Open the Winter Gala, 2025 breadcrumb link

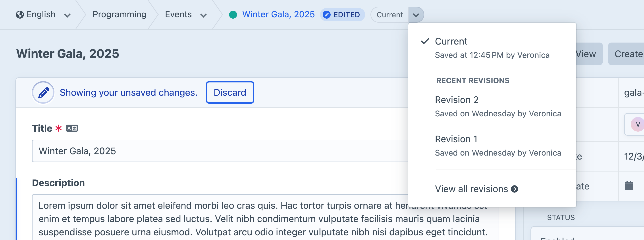(278, 14)
